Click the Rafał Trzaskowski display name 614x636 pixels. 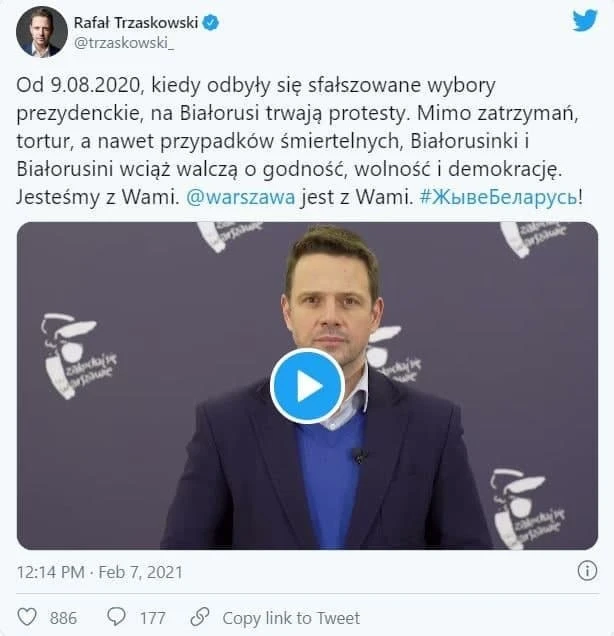click(135, 23)
